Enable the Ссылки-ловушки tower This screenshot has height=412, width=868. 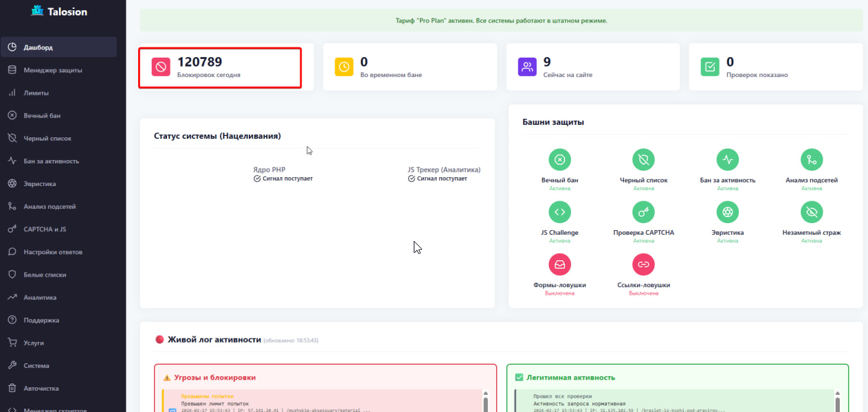pos(643,264)
